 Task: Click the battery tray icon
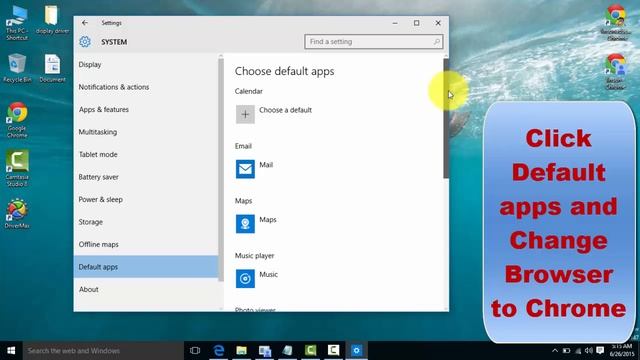coord(567,351)
